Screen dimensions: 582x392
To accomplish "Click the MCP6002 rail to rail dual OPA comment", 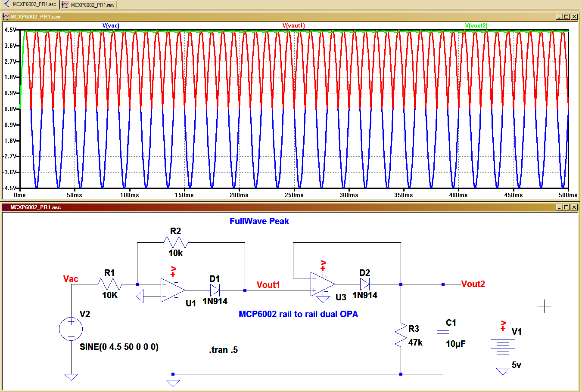I will click(298, 314).
